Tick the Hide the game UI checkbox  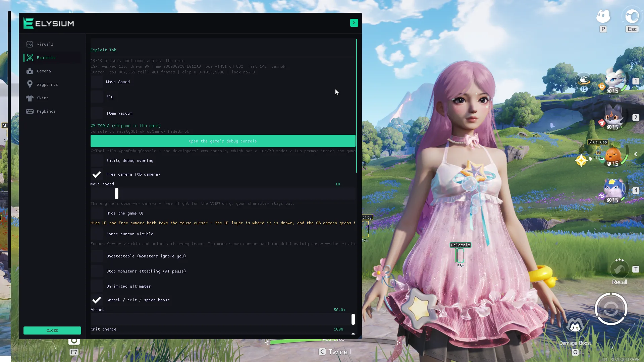(x=97, y=213)
